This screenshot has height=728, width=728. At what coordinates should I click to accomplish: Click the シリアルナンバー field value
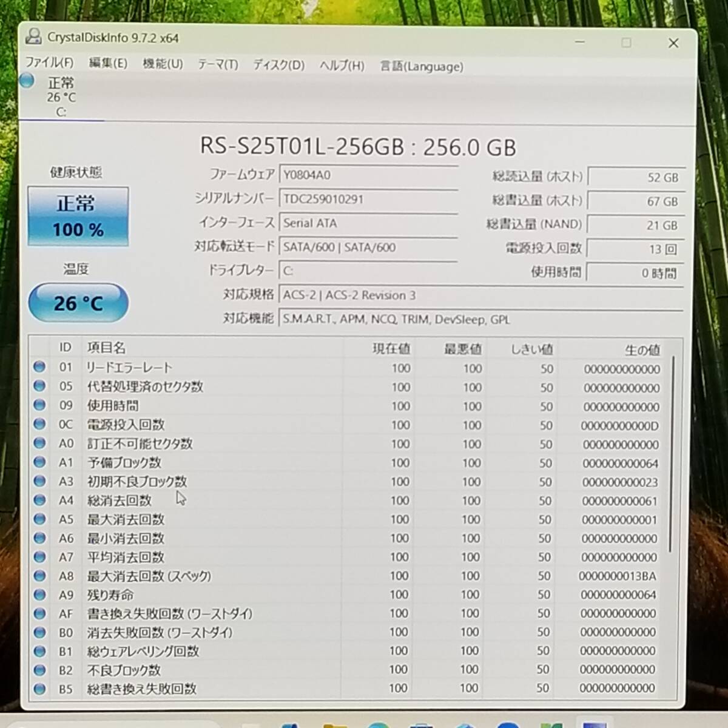coord(368,199)
